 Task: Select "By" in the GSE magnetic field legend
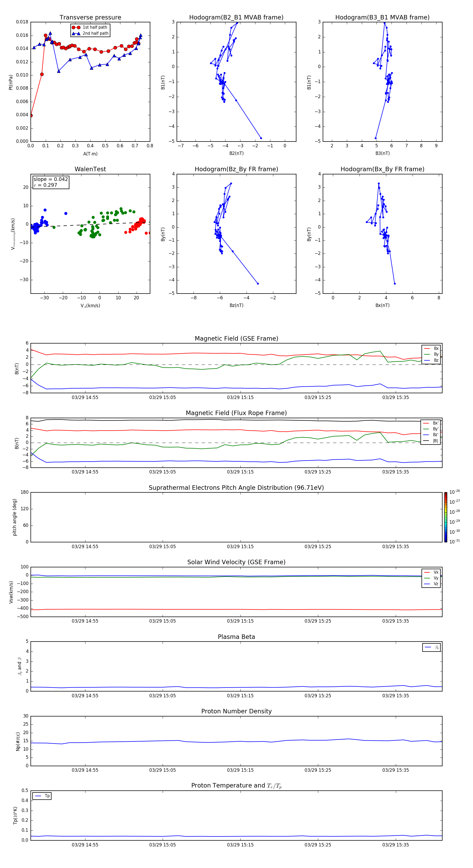tap(431, 354)
